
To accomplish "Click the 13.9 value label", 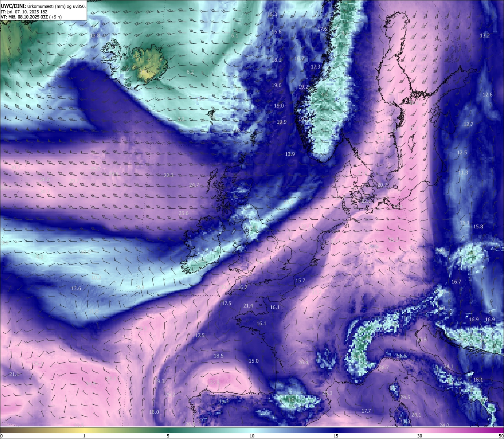I will pos(290,154).
